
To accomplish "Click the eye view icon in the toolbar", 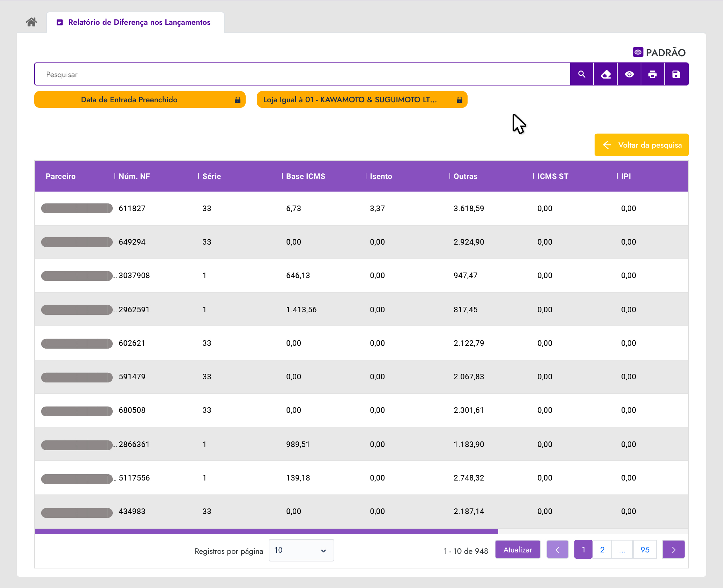I will [629, 74].
